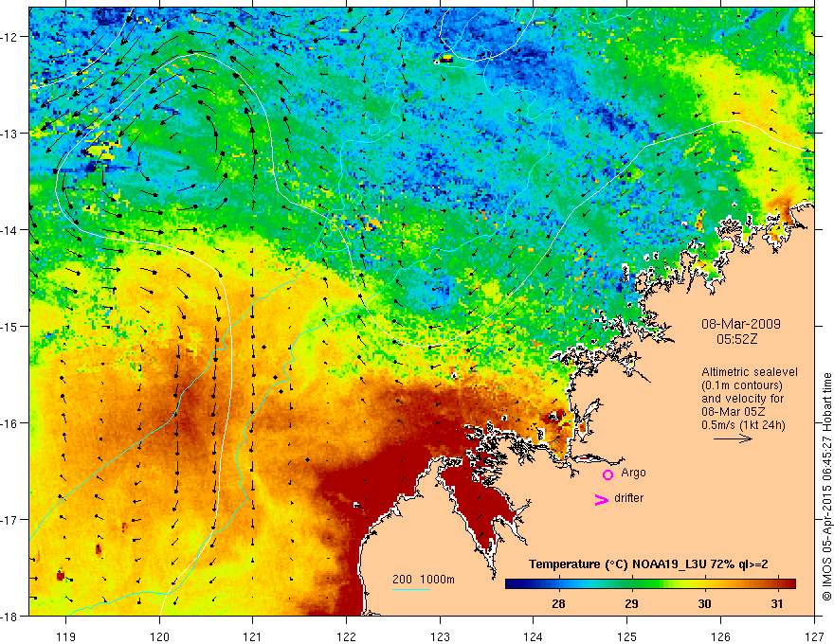Click the date label 08-Mar-2009

point(740,324)
